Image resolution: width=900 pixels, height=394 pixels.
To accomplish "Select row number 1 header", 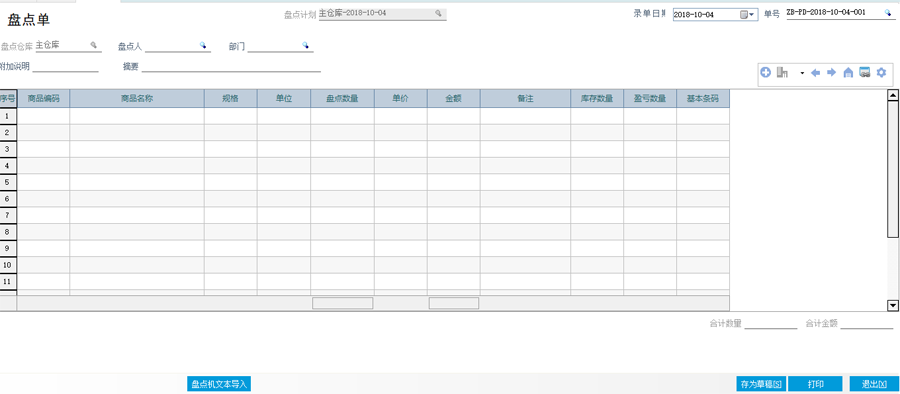I will tap(8, 116).
